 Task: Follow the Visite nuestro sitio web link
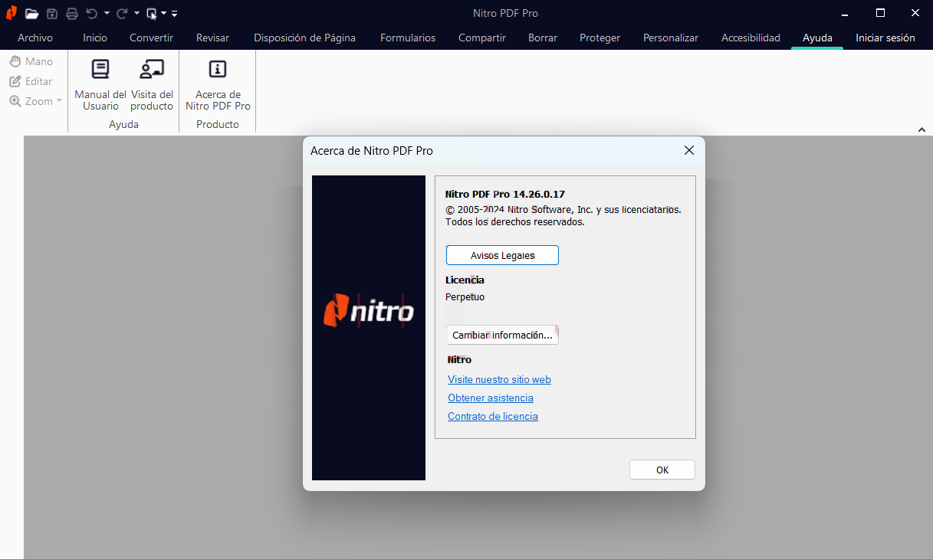499,379
